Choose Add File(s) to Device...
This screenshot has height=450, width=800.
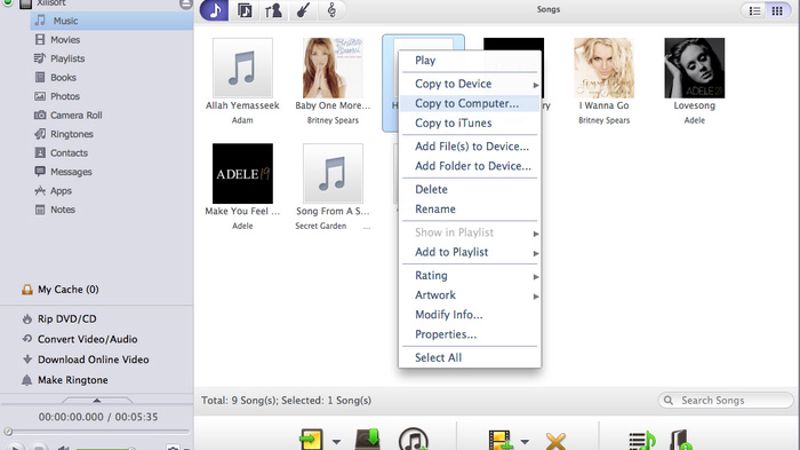(470, 146)
